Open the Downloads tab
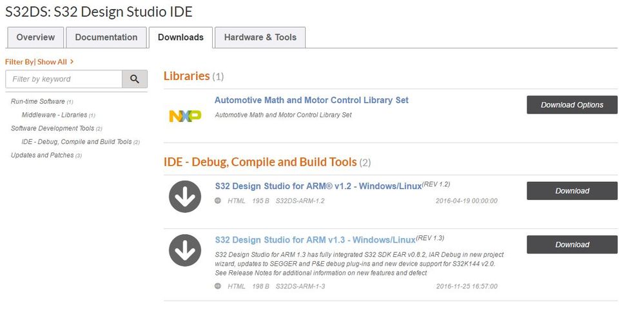 pyautogui.click(x=181, y=37)
